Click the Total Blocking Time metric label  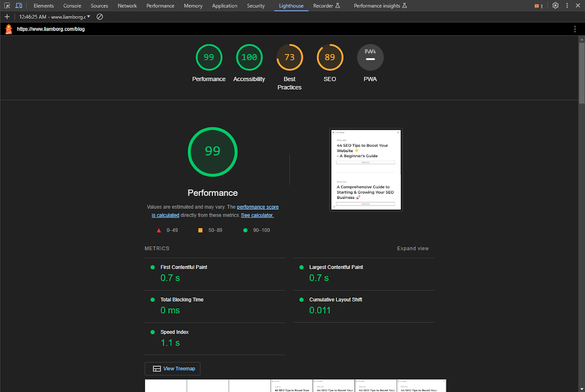pyautogui.click(x=182, y=300)
